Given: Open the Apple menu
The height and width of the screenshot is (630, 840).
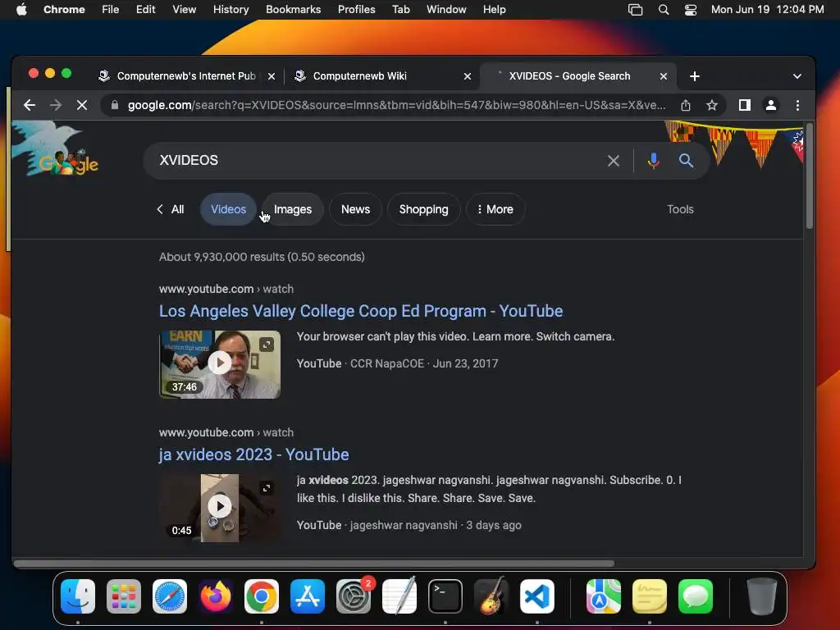Looking at the screenshot, I should [21, 10].
